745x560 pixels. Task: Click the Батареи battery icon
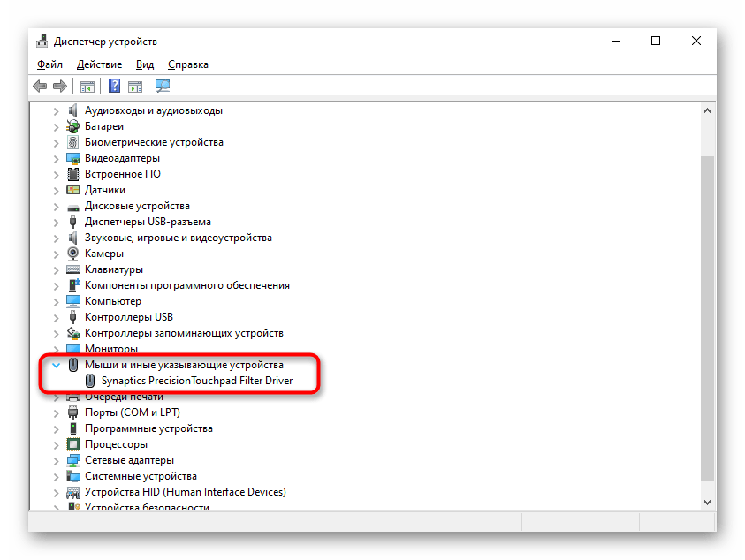click(x=73, y=126)
